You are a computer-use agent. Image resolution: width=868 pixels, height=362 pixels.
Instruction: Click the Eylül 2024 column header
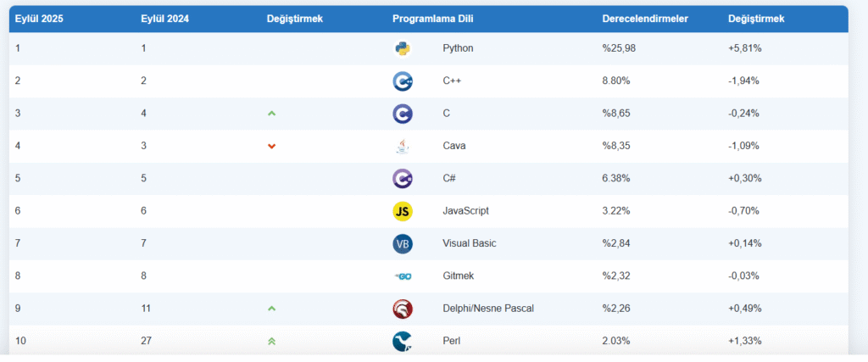(164, 19)
